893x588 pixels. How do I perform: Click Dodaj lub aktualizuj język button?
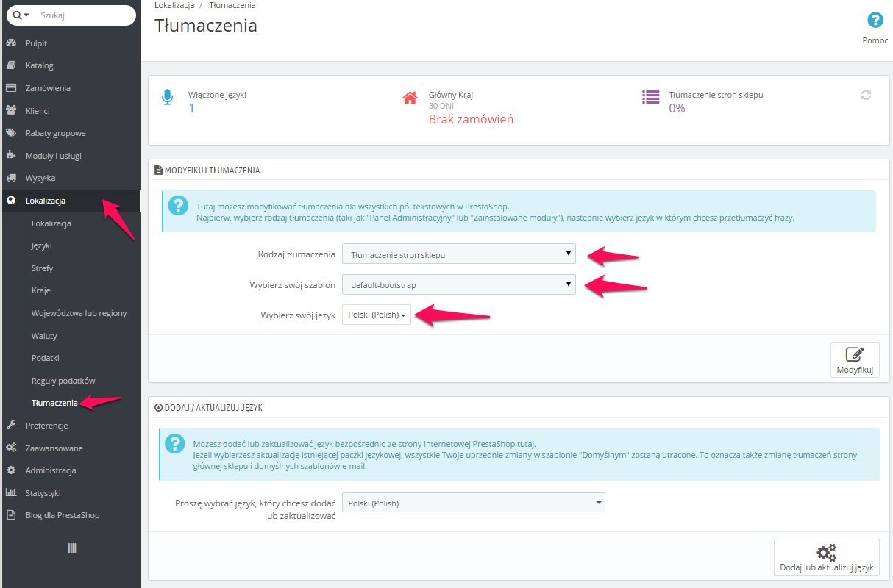pos(827,557)
